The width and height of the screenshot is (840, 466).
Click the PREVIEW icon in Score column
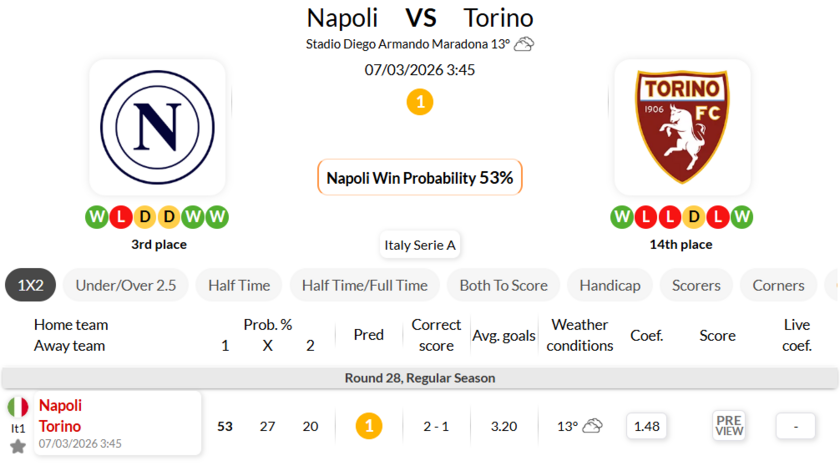[x=729, y=426]
